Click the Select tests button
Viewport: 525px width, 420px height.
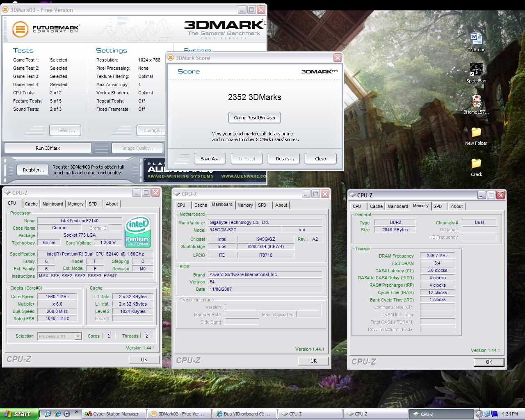(x=66, y=130)
